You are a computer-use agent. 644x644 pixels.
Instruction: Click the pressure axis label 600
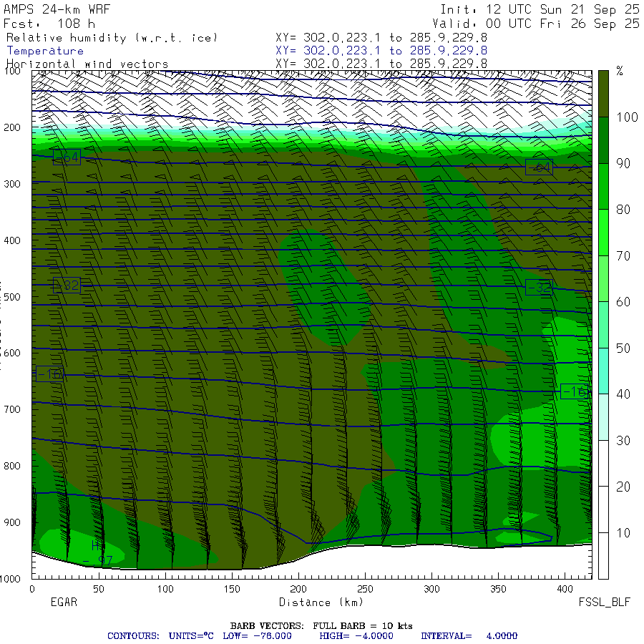12,353
